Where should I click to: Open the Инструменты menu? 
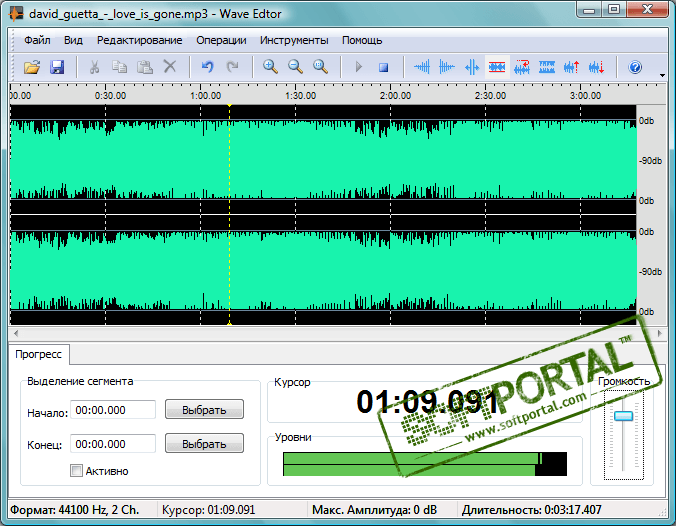(x=294, y=41)
